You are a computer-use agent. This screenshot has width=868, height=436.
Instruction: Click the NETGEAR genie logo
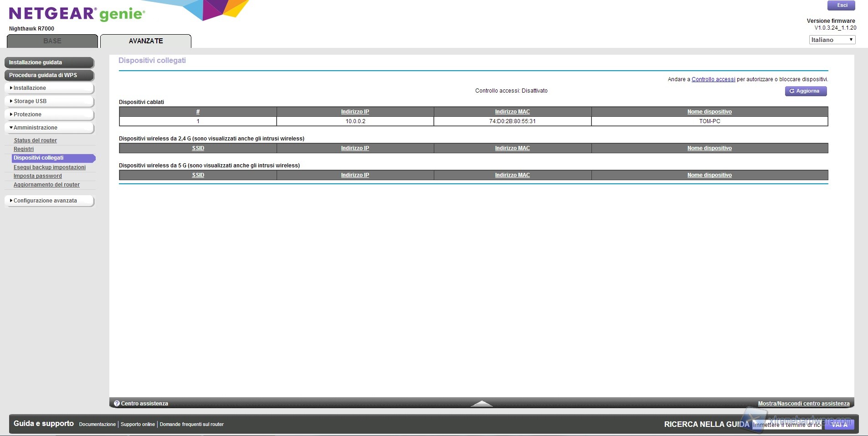click(77, 14)
